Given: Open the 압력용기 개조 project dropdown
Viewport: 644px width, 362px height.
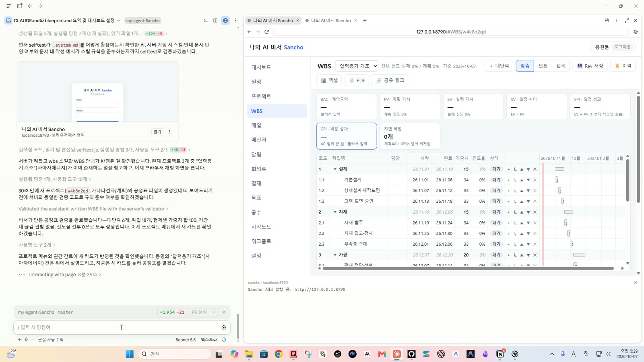Looking at the screenshot, I should point(357,66).
